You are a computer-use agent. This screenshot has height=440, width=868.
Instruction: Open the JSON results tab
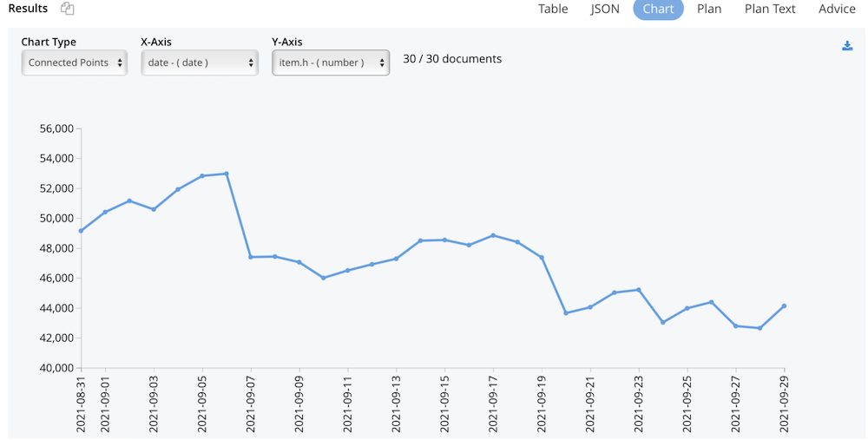[605, 9]
